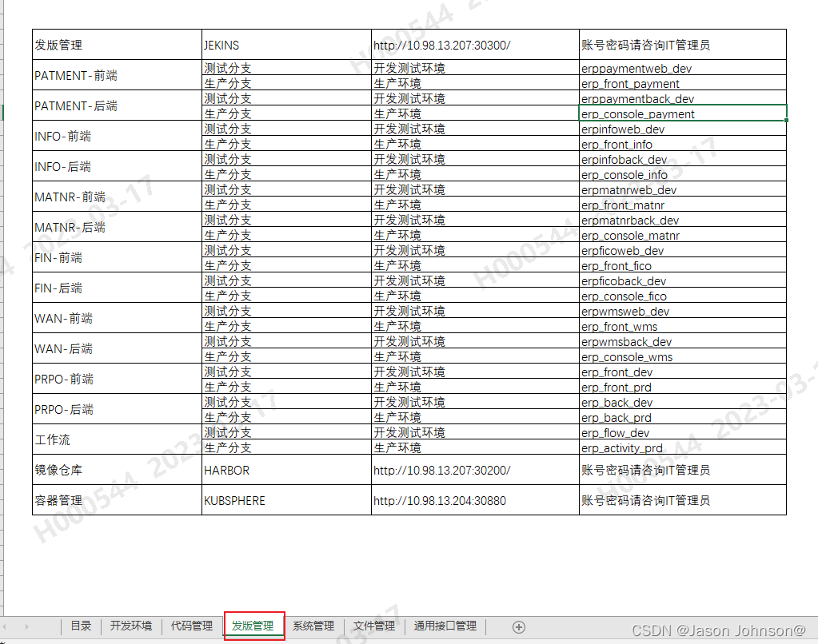This screenshot has width=818, height=644.
Task: Click the erp_front_payment cell
Action: 683,83
